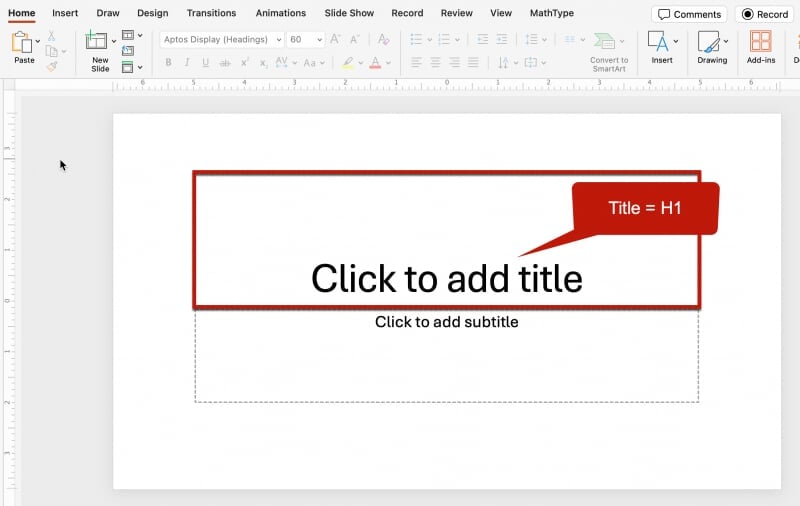Select the Animations tab
This screenshot has height=506, width=800.
tap(281, 13)
